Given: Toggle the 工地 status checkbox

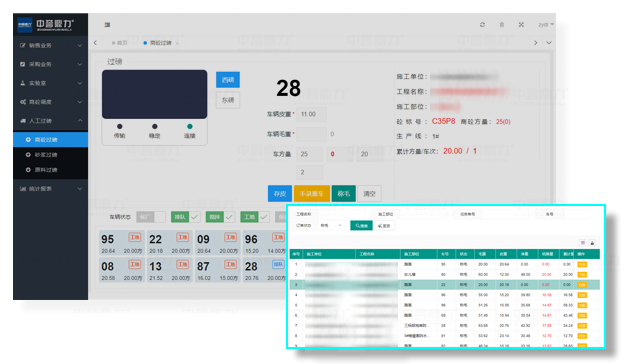Looking at the screenshot, I should click(264, 217).
